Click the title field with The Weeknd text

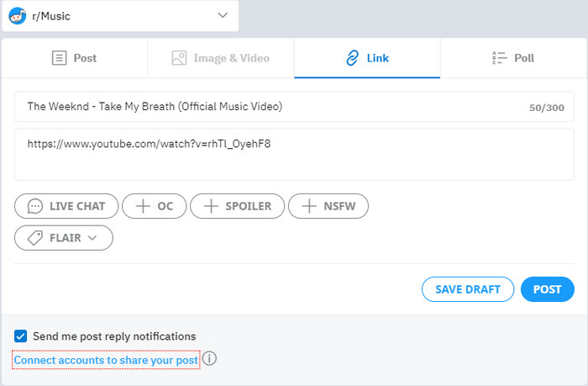pos(294,107)
